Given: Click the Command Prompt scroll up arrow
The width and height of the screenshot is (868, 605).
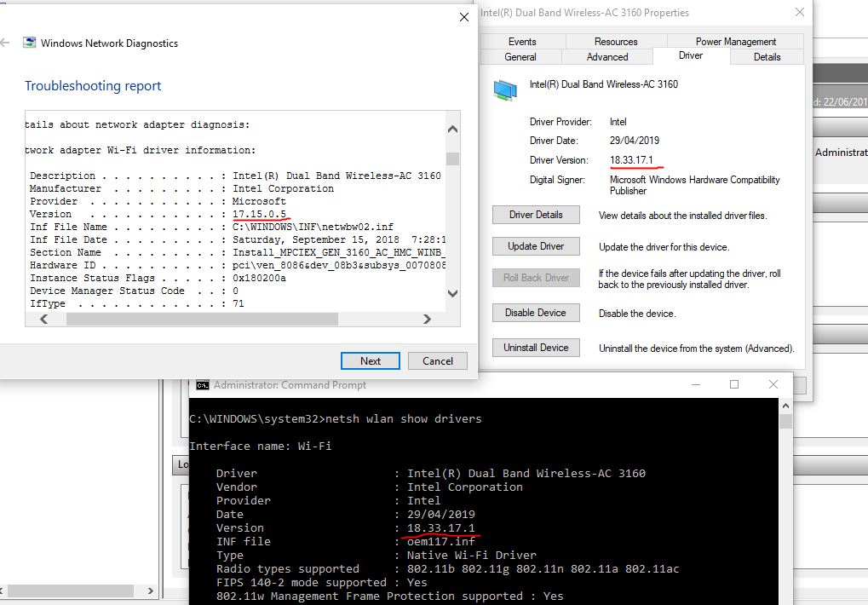Looking at the screenshot, I should point(785,406).
